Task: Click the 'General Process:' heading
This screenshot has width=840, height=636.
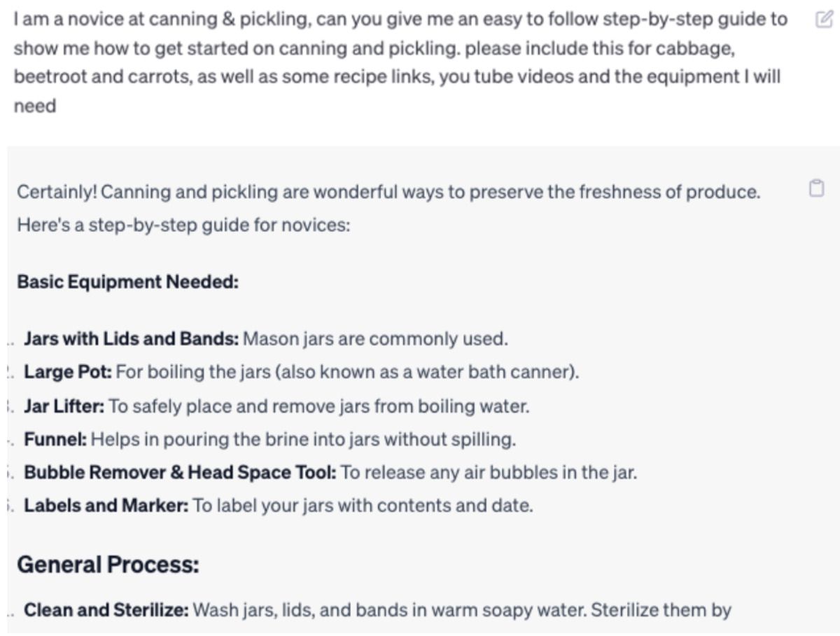Action: (x=108, y=565)
